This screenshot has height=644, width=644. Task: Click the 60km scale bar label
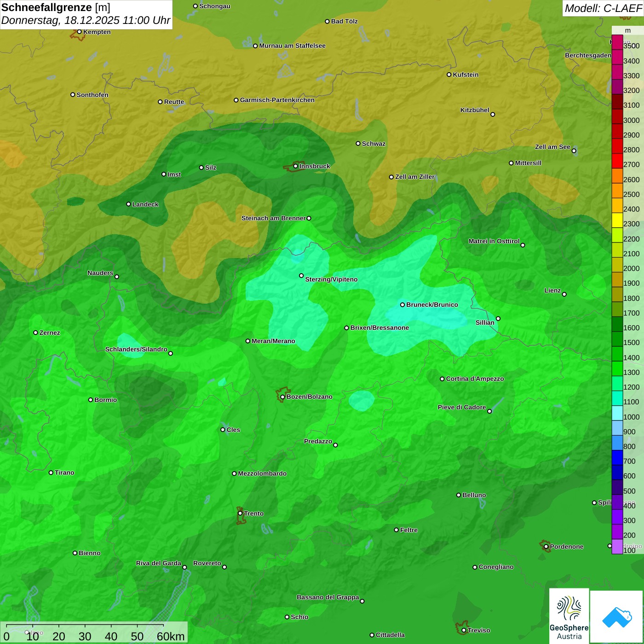(171, 636)
